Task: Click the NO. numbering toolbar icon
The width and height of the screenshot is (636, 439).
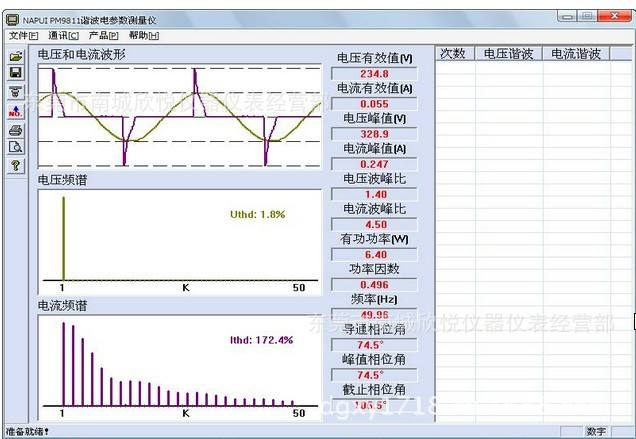Action: (x=15, y=111)
